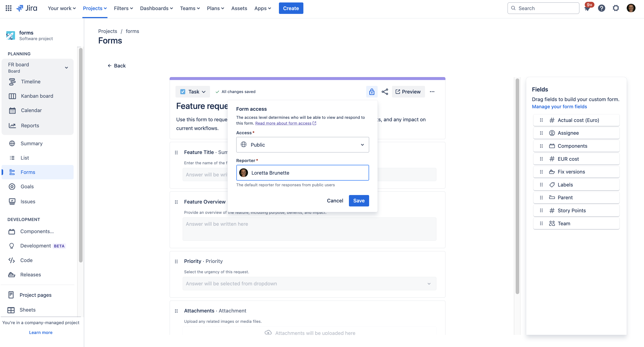Open the Releases section
This screenshot has width=644, height=347.
click(31, 274)
